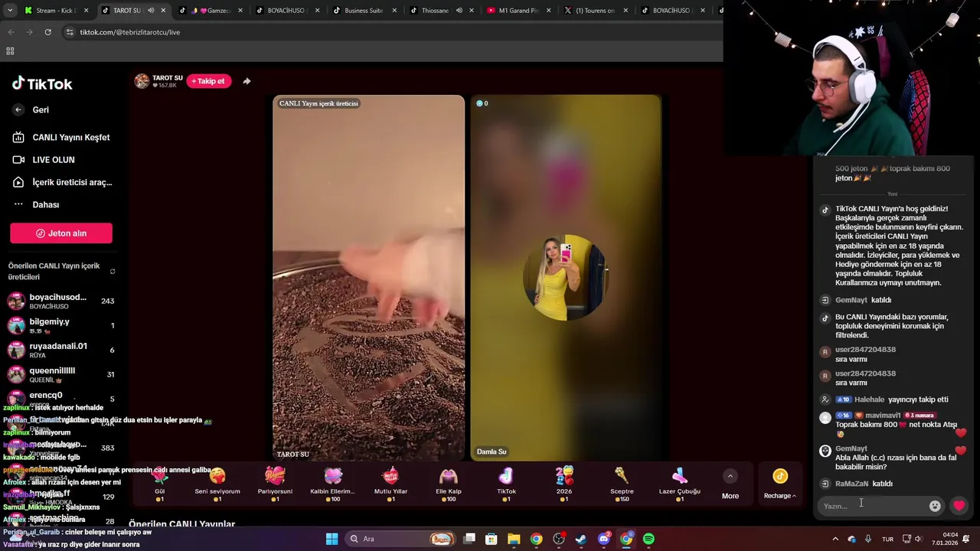Send the Parlıyorsun gift
Screen dimensions: 980x551
click(275, 483)
